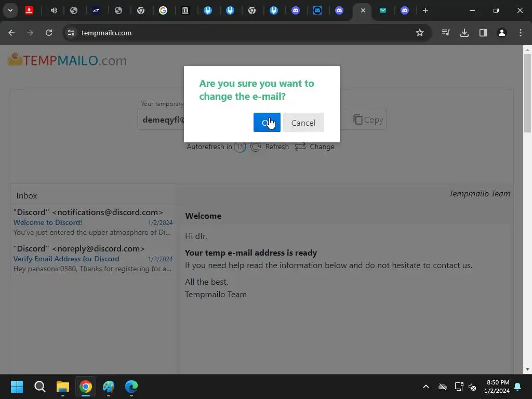
Task: Switch to the Google tab
Action: [163, 10]
